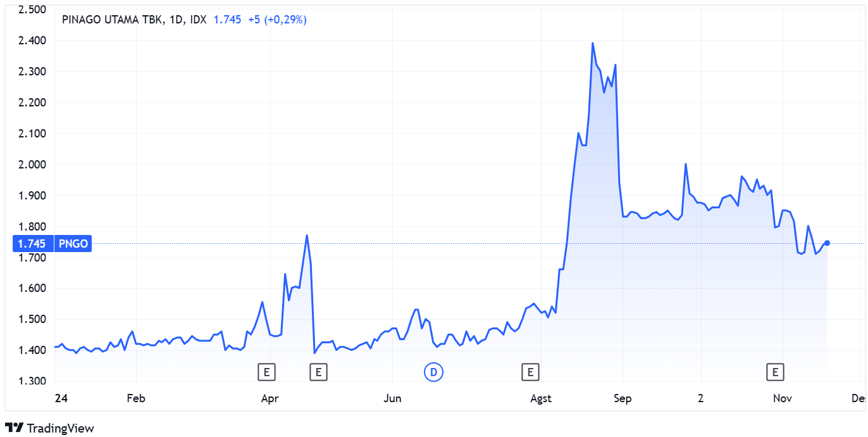Click the 2.100 price axis label
This screenshot has width=868, height=437.
pos(33,134)
